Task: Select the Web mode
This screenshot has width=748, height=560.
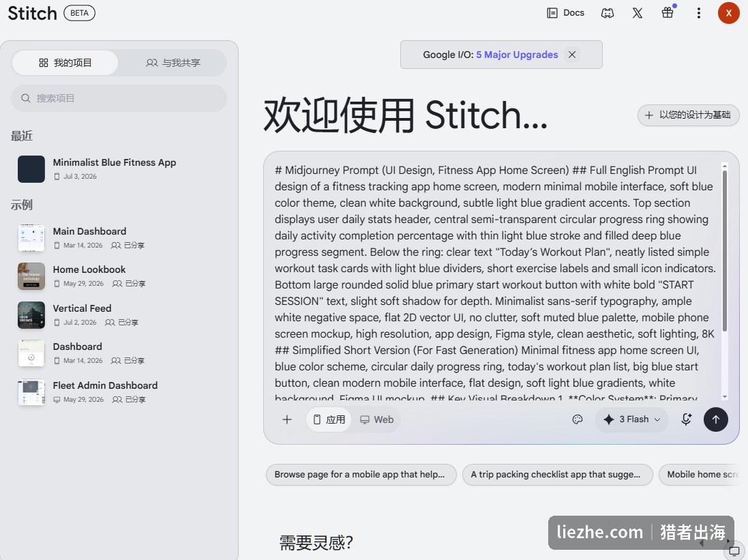Action: tap(376, 419)
